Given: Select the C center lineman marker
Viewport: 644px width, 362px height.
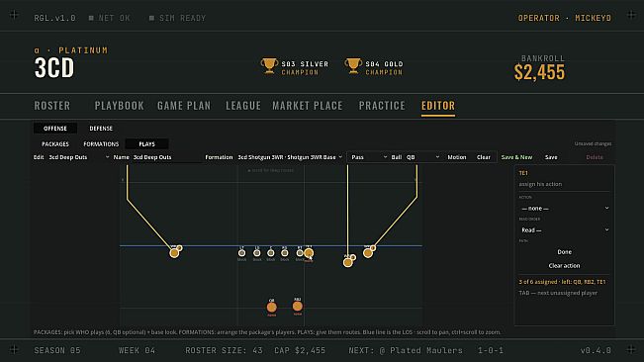Looking at the screenshot, I should [271, 253].
